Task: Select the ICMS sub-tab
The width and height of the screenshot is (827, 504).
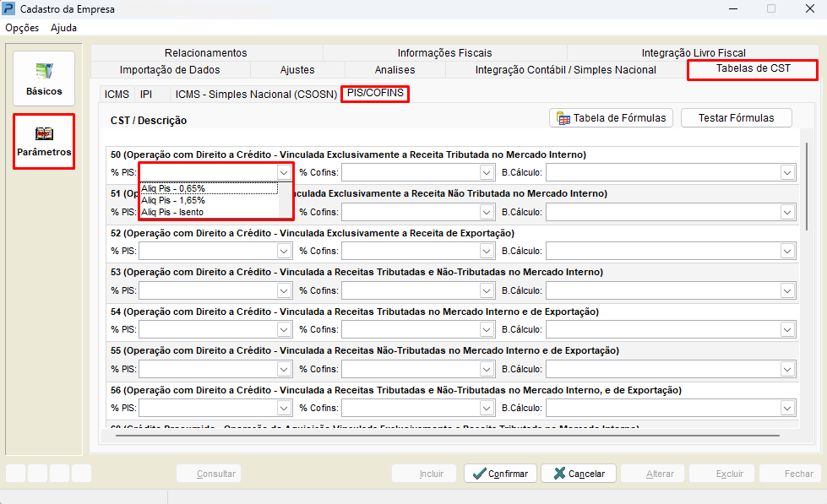Action: [x=117, y=94]
